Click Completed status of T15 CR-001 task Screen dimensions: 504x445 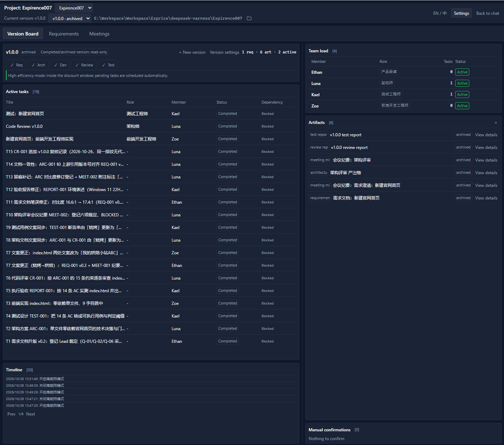(227, 152)
